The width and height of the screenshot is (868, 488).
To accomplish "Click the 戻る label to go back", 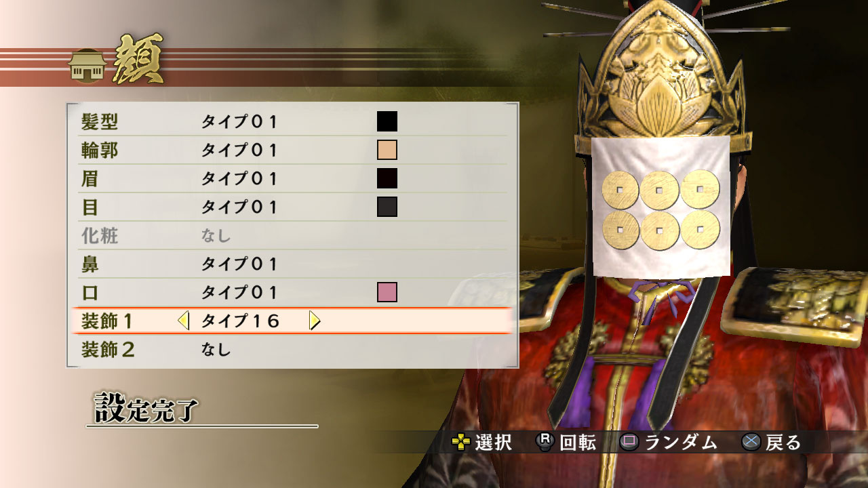I will 784,443.
